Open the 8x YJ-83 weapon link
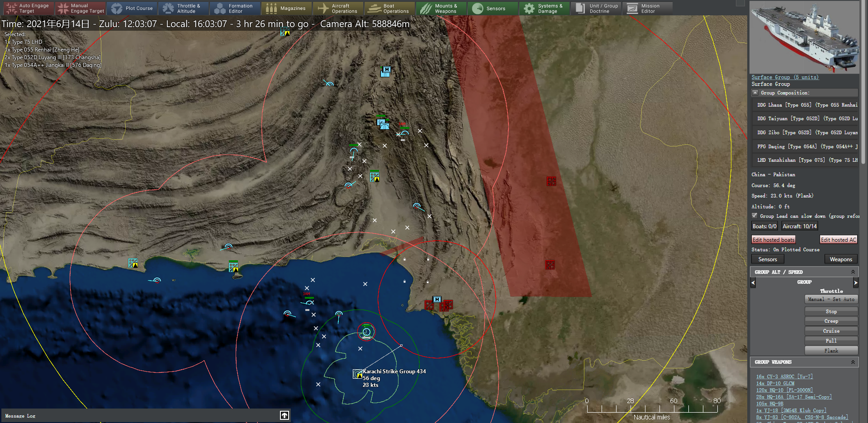This screenshot has height=423, width=868. pos(802,417)
